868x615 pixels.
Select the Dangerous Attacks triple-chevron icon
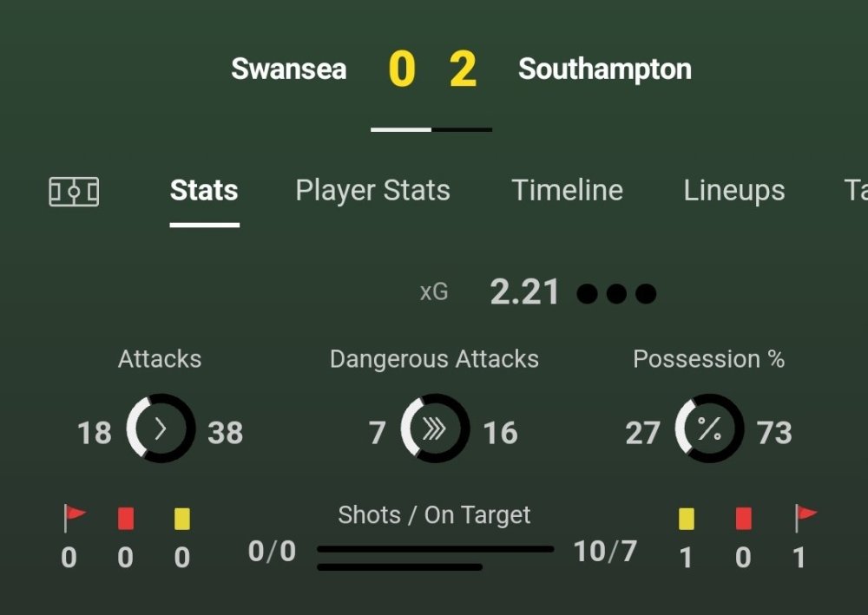click(x=434, y=430)
